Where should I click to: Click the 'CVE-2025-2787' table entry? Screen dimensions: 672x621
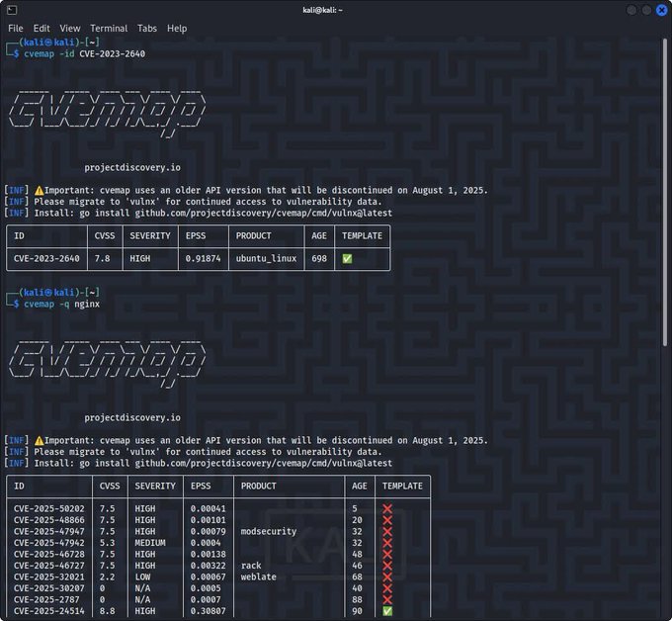pos(46,599)
